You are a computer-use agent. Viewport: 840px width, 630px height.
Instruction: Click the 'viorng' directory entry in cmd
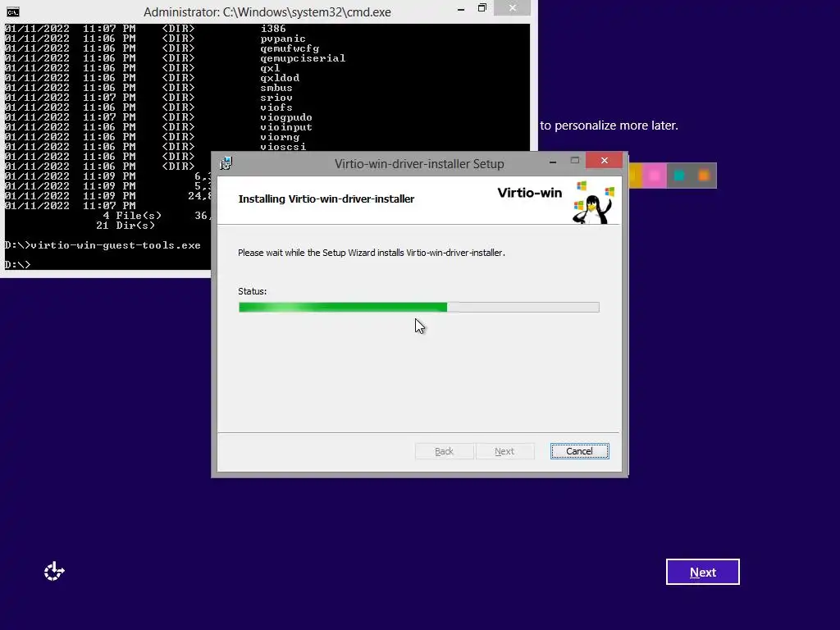coord(280,137)
